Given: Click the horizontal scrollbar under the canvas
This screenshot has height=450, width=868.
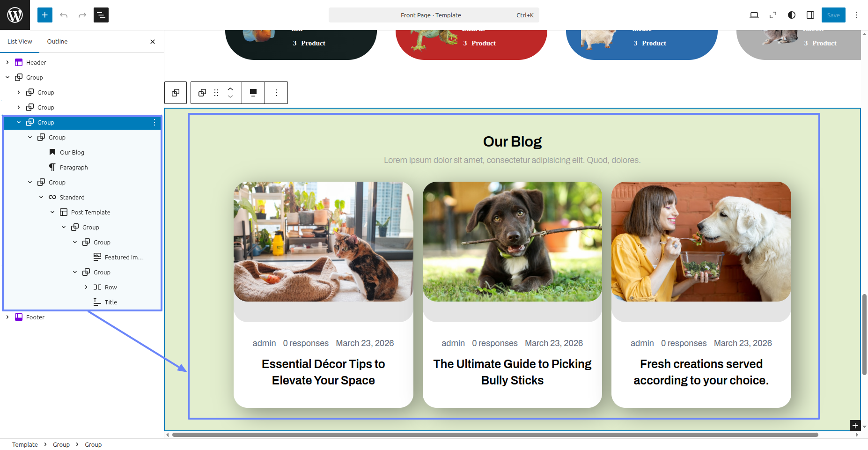Looking at the screenshot, I should tap(495, 435).
